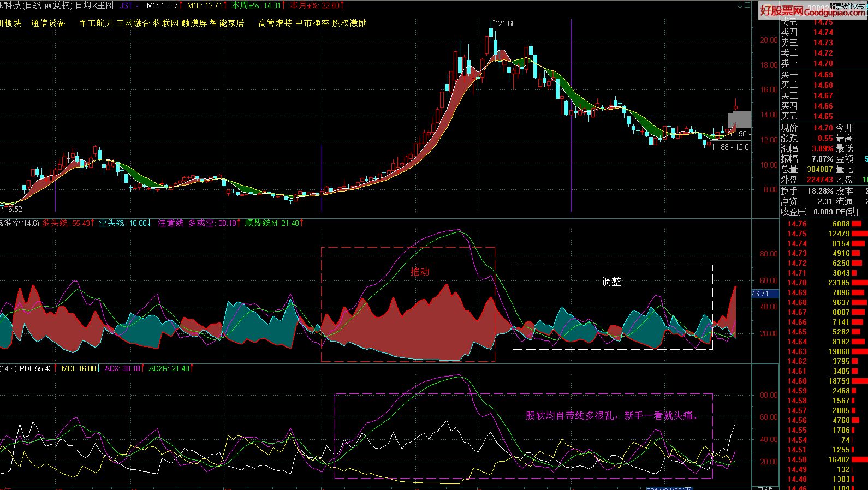Click the 外盘 224743 value

820,180
